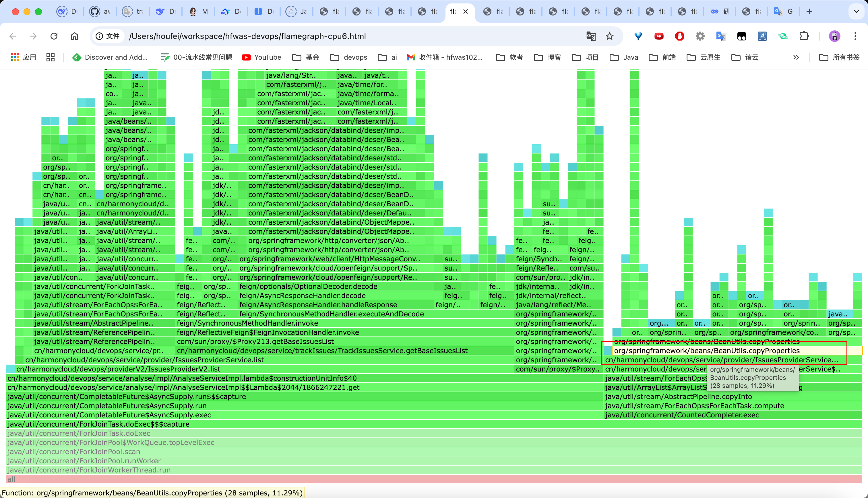
Task: Click the Google Translate page icon in the address bar
Action: (591, 36)
